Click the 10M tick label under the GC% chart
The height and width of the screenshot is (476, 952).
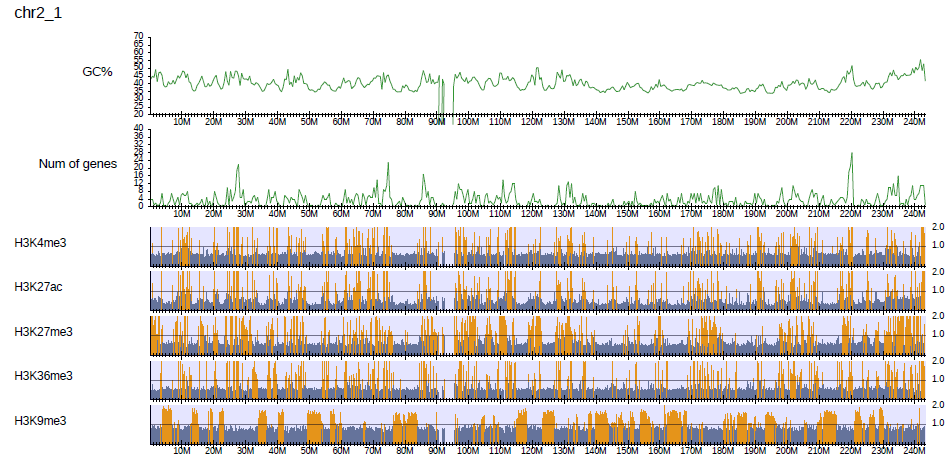click(182, 122)
